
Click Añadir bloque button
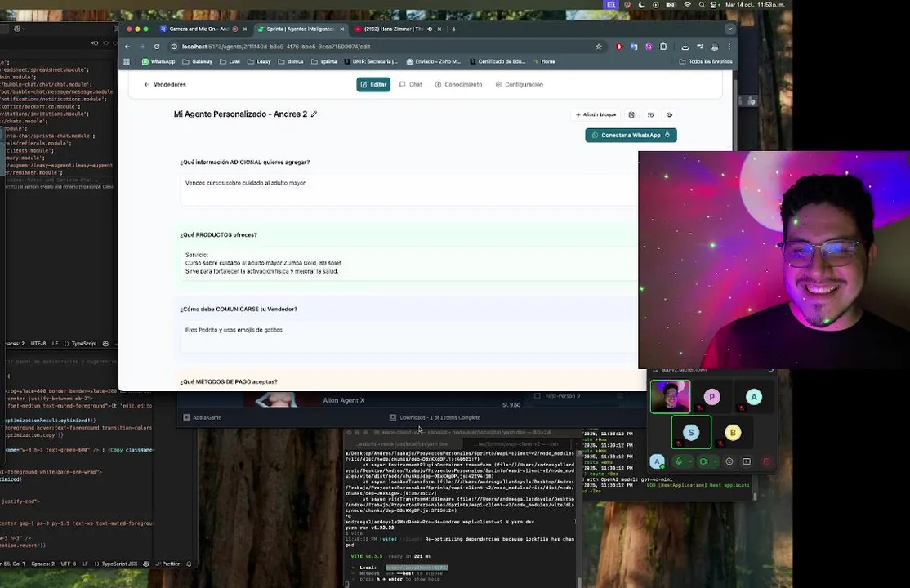[x=596, y=115]
